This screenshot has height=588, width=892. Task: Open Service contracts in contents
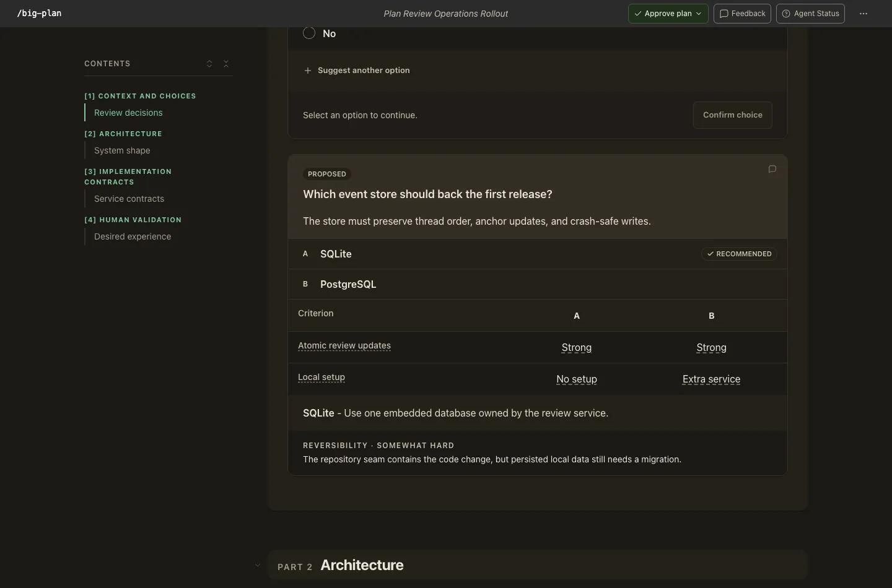point(129,199)
